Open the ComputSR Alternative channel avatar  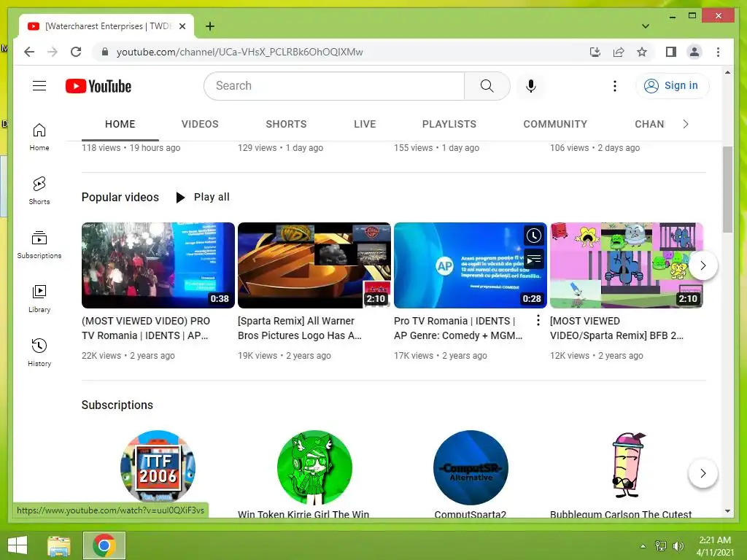click(471, 467)
